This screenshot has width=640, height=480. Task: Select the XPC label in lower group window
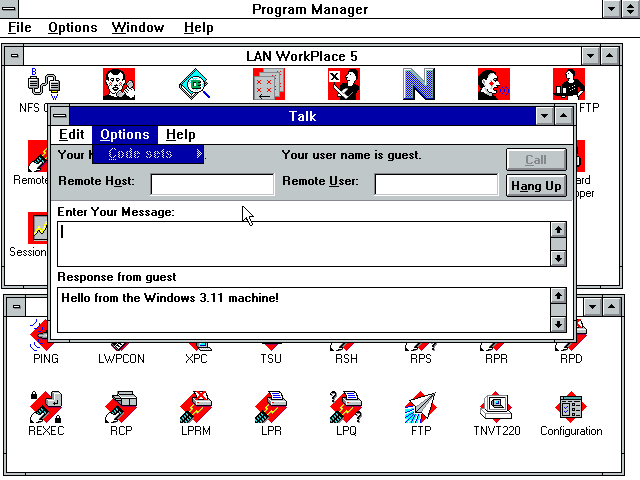point(196,359)
